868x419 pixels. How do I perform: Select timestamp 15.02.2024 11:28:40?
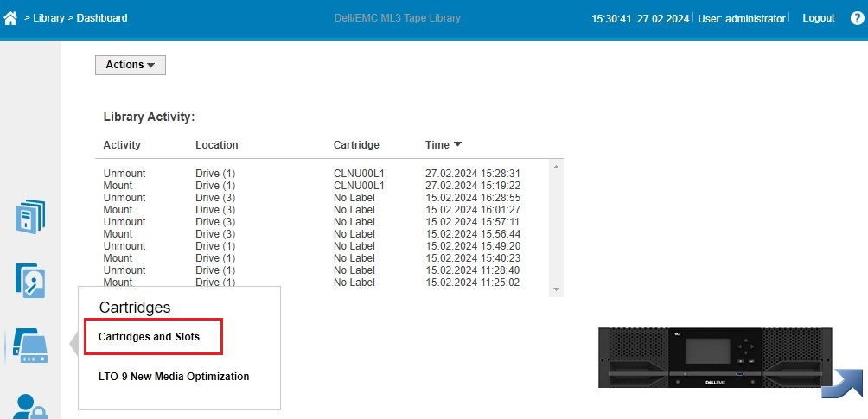(x=473, y=270)
